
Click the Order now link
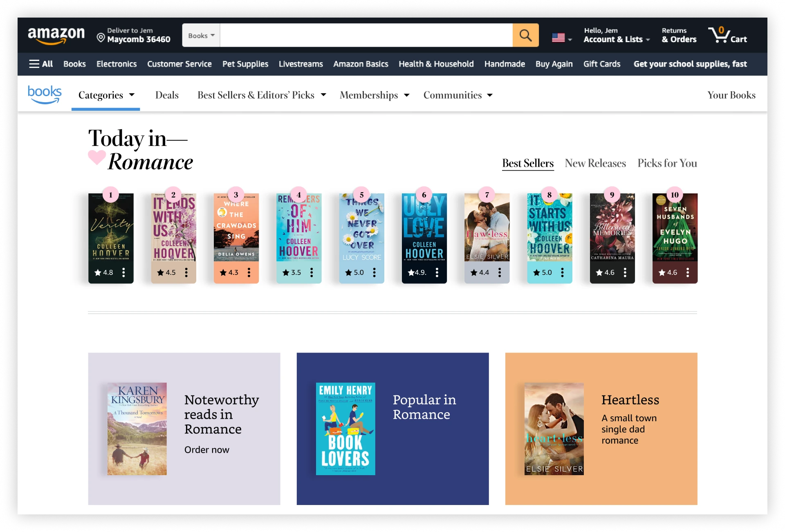[207, 450]
